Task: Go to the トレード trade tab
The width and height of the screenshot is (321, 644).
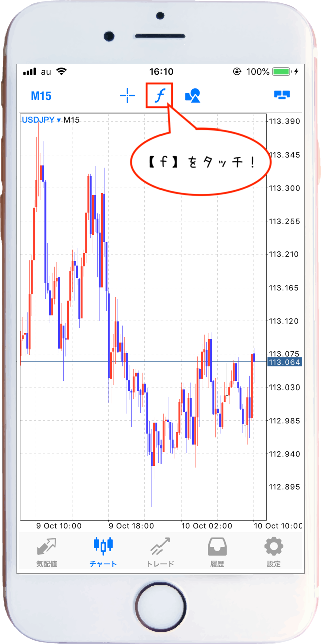Action: click(160, 552)
